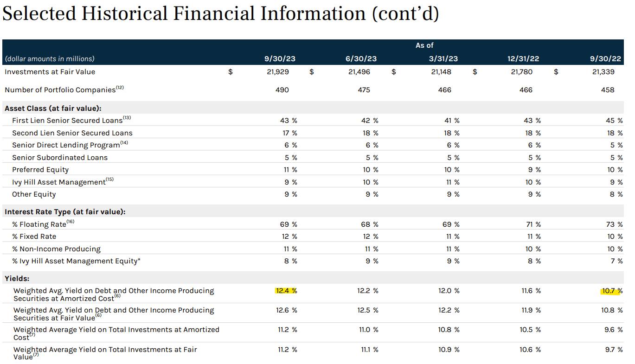Screen dimensions: 635x364
Task: Click the 'As of' header label
Action: pos(424,45)
